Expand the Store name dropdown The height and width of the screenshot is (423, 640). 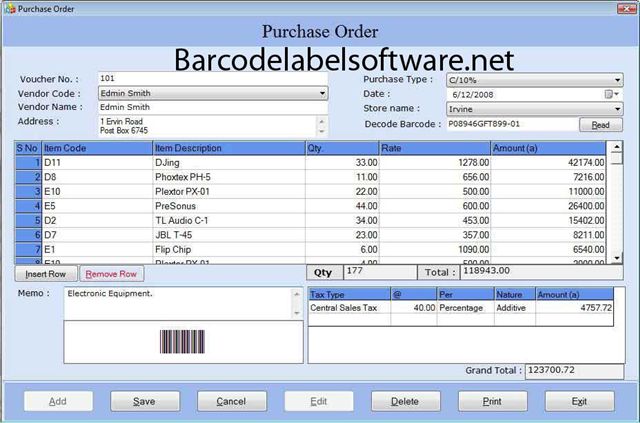(x=617, y=109)
